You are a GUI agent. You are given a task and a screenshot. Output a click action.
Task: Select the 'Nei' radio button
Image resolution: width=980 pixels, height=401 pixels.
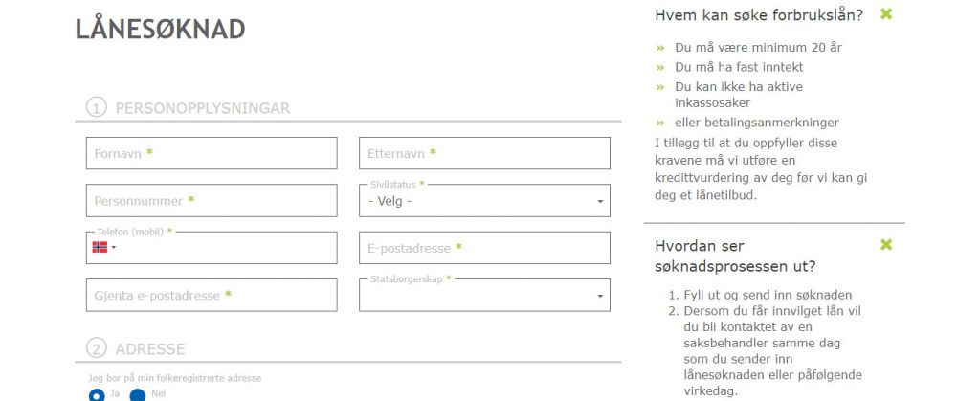pos(138,395)
